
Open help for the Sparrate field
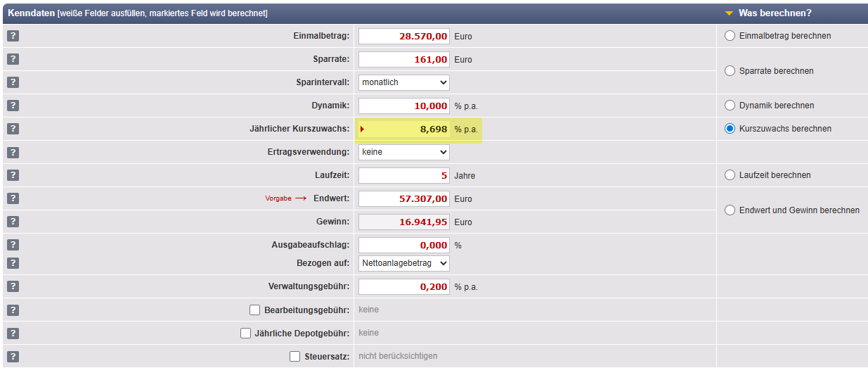13,59
